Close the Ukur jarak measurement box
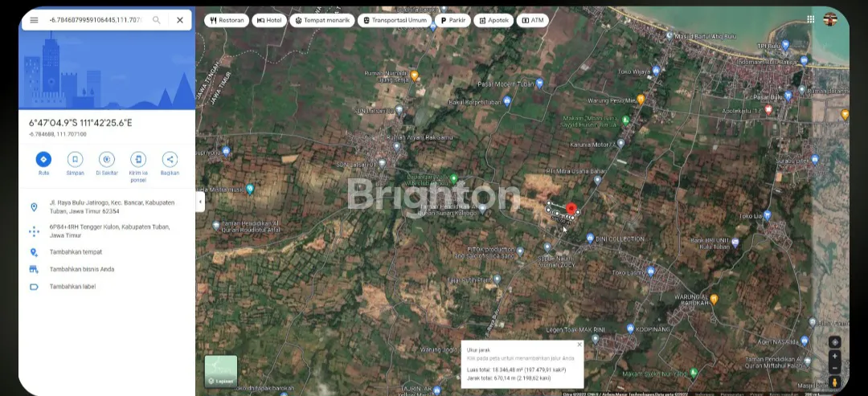Image resolution: width=868 pixels, height=396 pixels. click(579, 345)
